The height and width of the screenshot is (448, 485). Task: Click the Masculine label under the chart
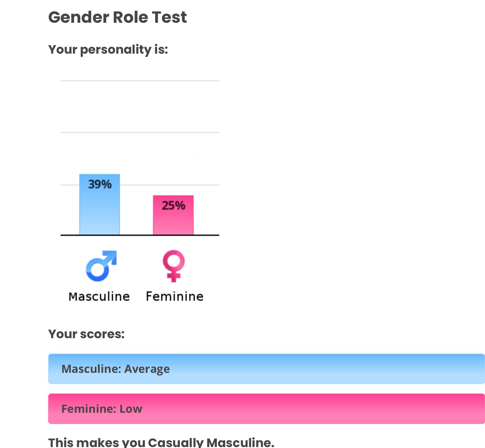click(x=99, y=296)
